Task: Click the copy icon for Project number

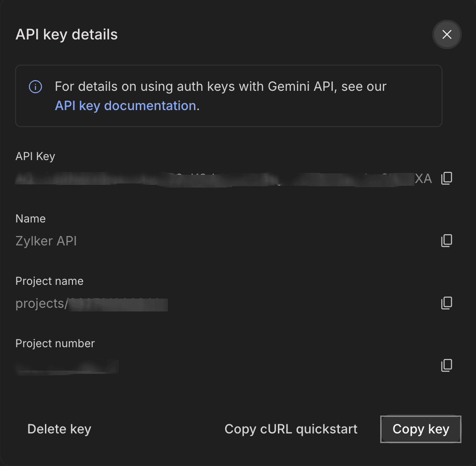Action: [x=446, y=366]
